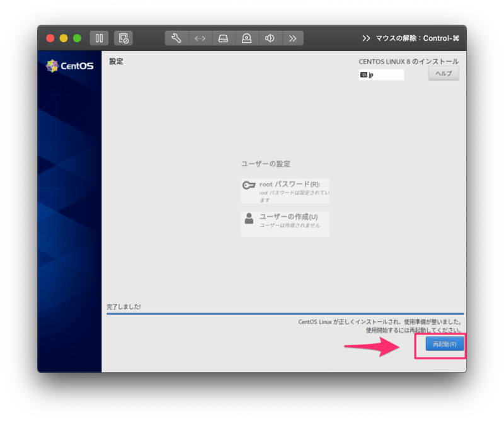Screen dimensions: 504x422
Task: Click the 完了しました! status text
Action: coord(123,307)
